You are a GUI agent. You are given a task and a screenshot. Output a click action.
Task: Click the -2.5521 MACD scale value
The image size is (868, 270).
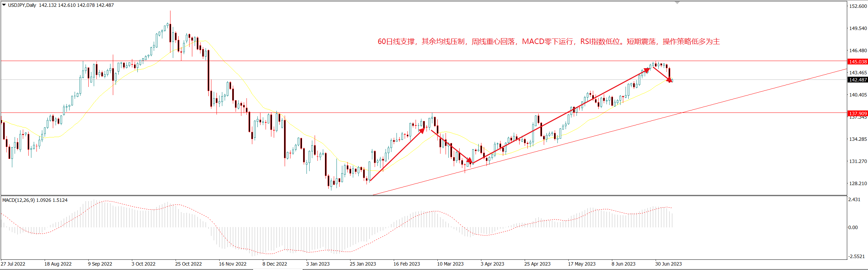856,256
